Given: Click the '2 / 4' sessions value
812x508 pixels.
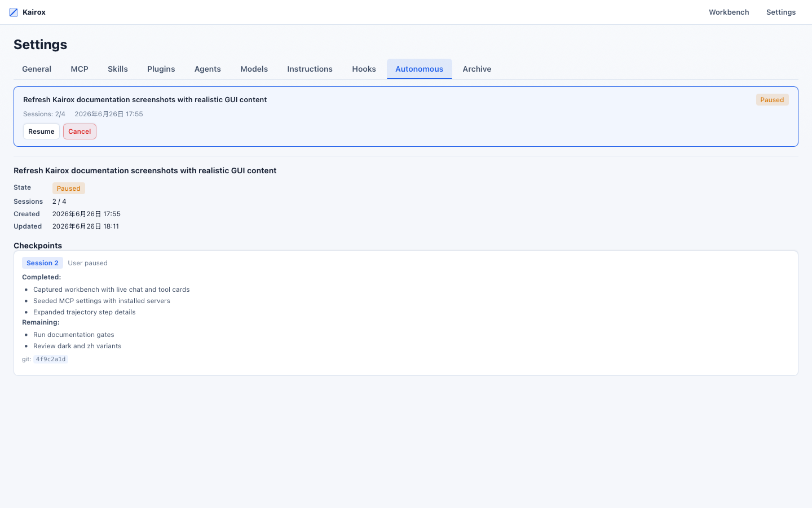Looking at the screenshot, I should pyautogui.click(x=59, y=202).
